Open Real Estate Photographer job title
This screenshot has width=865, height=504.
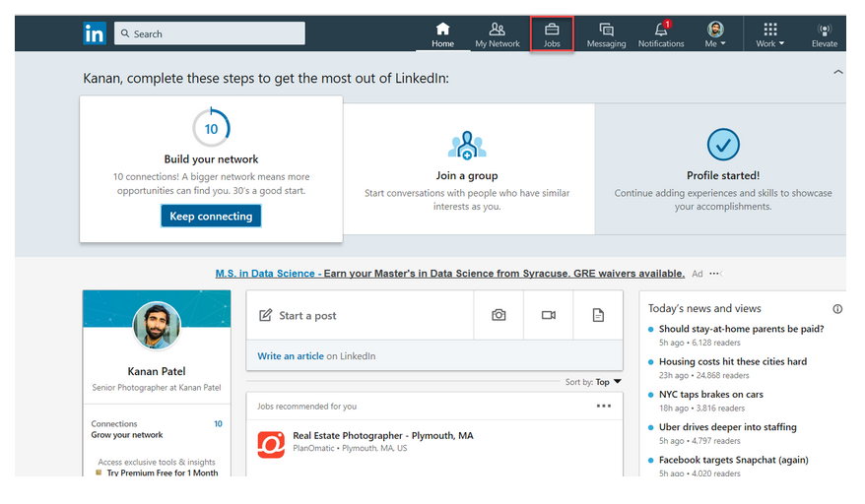point(383,436)
